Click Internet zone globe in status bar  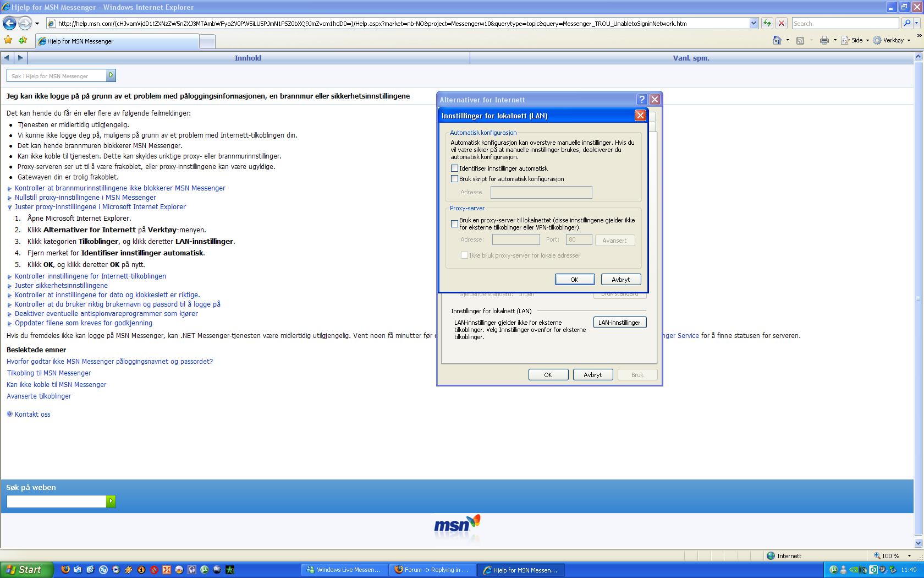click(771, 555)
